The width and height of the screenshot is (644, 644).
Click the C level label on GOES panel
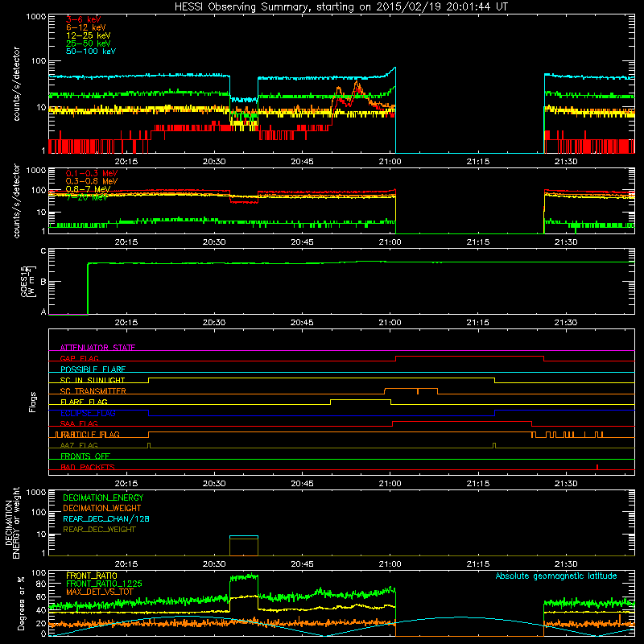click(43, 251)
